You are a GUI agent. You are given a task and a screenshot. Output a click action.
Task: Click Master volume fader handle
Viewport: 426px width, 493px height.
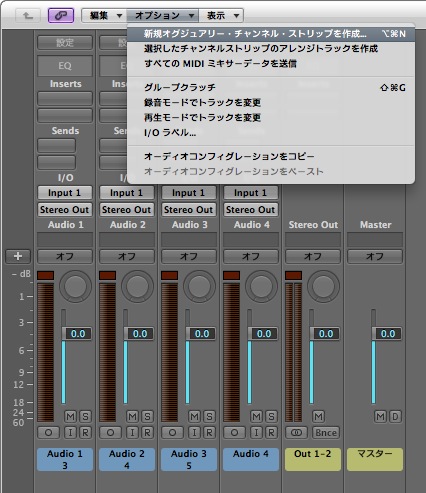coord(387,334)
